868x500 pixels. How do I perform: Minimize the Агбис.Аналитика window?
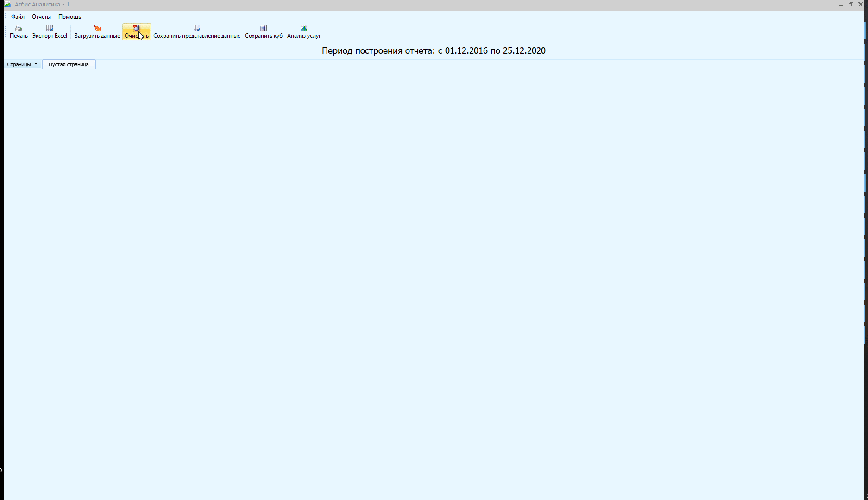[x=841, y=5]
